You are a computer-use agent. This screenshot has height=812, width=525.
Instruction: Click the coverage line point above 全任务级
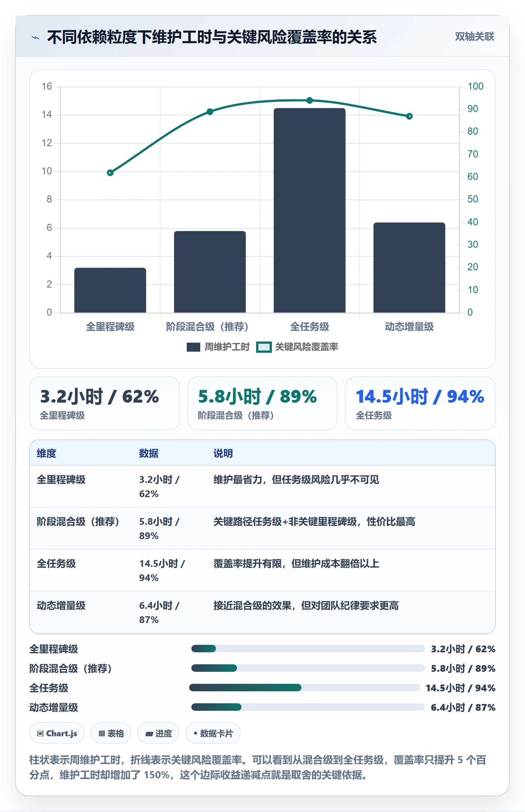click(309, 100)
